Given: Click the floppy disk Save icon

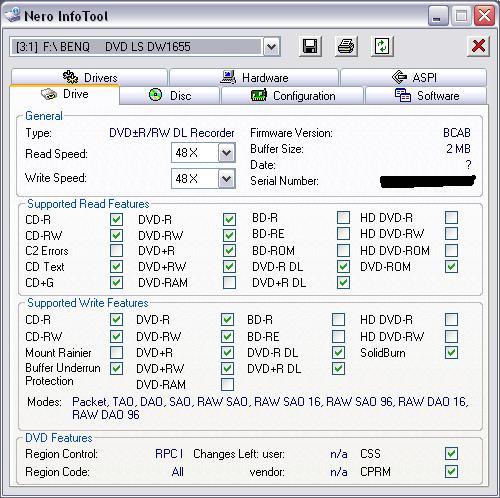Looking at the screenshot, I should tap(310, 46).
